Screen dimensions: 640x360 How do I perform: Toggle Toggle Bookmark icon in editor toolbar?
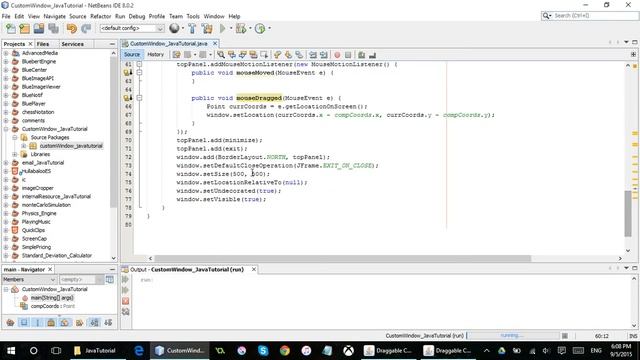[299, 55]
